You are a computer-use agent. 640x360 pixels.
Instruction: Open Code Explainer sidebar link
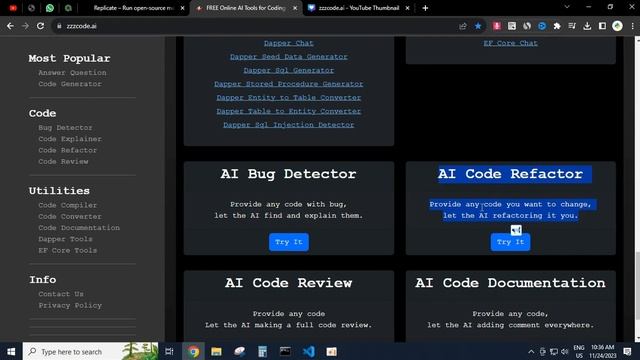click(70, 139)
